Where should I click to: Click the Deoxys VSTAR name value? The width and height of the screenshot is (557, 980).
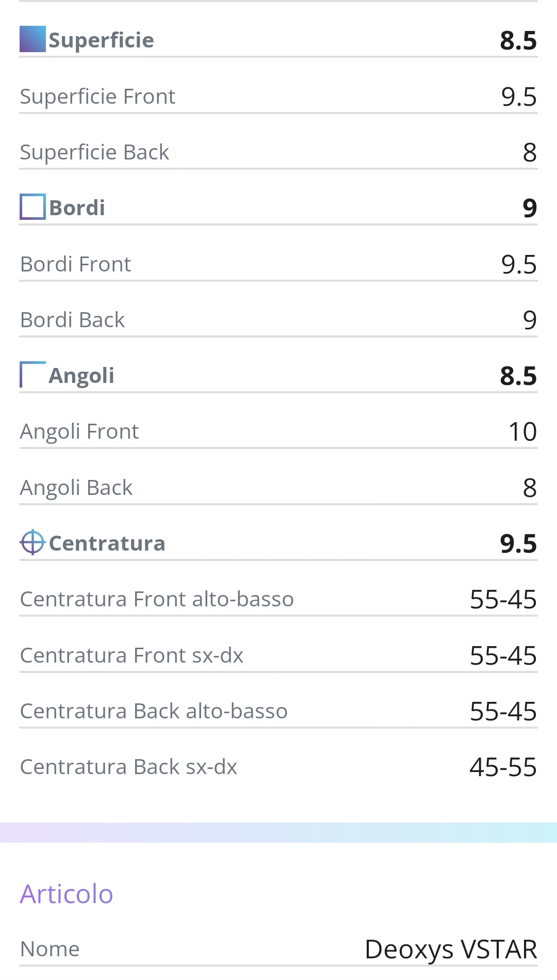(451, 950)
